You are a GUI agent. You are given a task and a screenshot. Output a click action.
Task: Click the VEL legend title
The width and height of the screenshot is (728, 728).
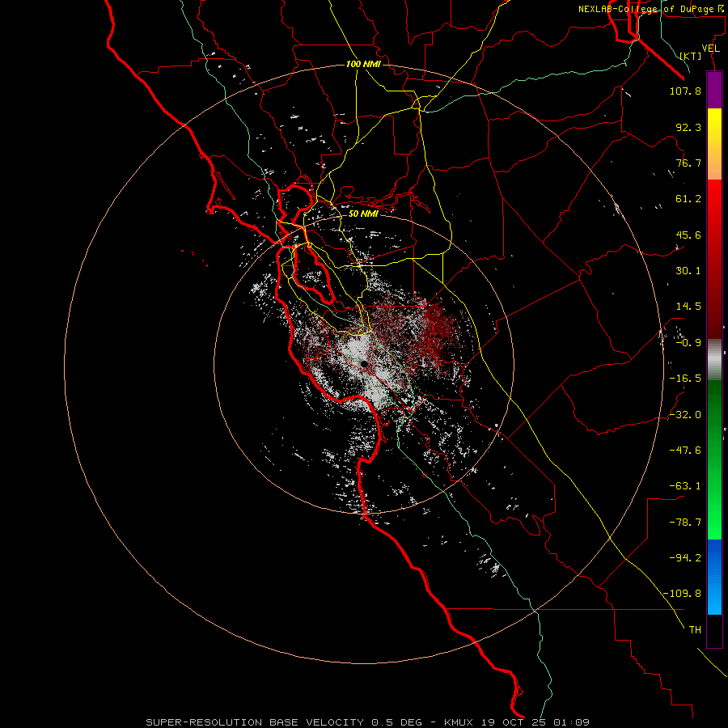click(x=710, y=49)
